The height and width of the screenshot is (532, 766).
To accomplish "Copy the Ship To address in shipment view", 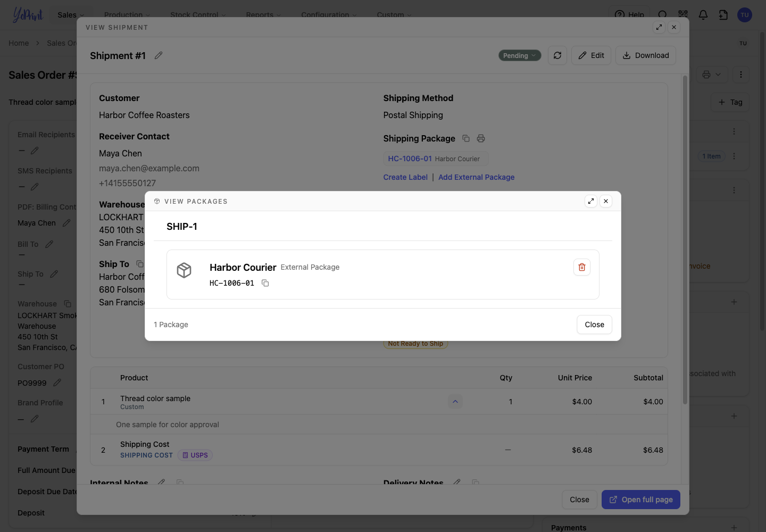I will coord(140,264).
